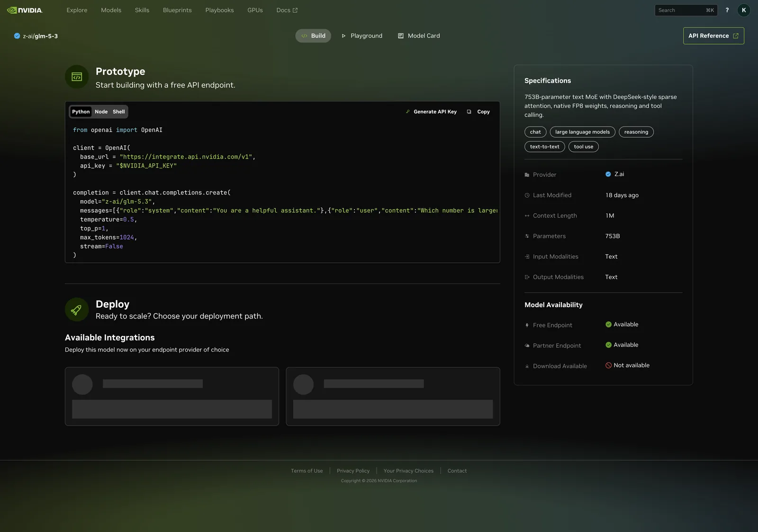The height and width of the screenshot is (532, 758).
Task: Open the help question mark icon
Action: click(x=727, y=10)
